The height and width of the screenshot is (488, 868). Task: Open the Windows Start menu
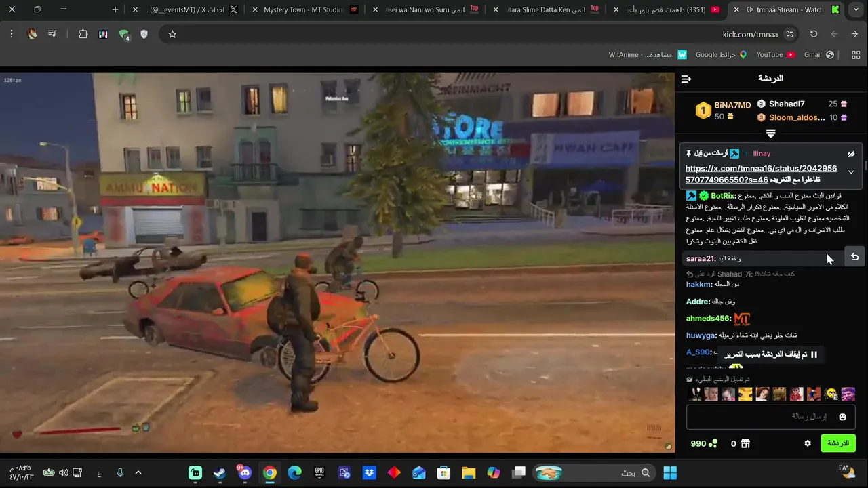click(x=670, y=472)
